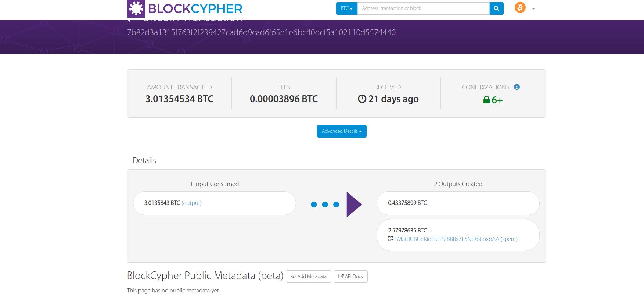Expand the Advanced Details dropdown
Viewport: 644px width, 295px height.
[x=342, y=131]
